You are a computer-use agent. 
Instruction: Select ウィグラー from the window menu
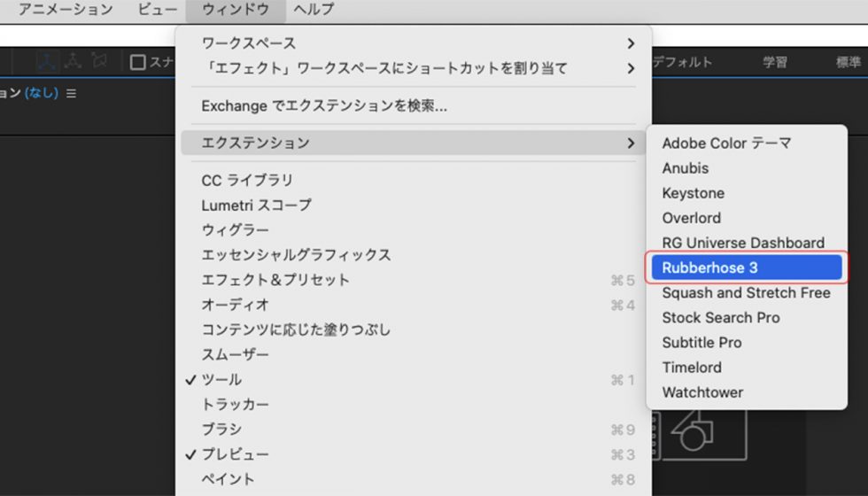pyautogui.click(x=414, y=229)
